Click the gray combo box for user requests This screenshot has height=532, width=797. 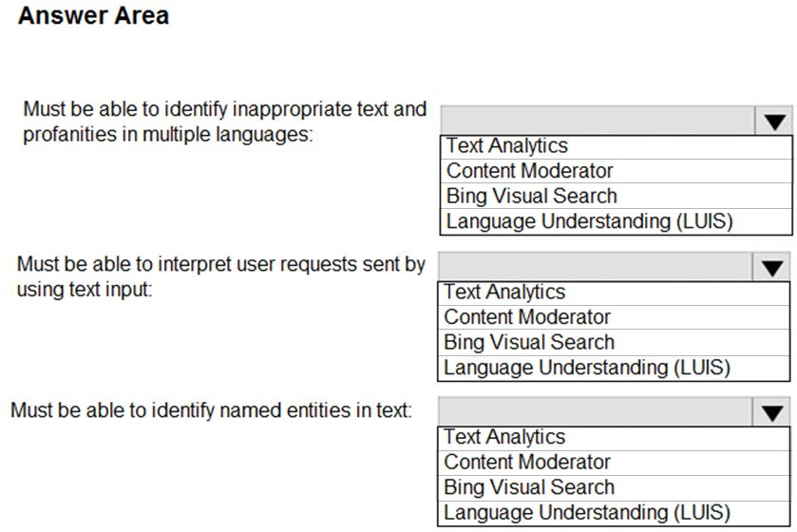[x=596, y=267]
